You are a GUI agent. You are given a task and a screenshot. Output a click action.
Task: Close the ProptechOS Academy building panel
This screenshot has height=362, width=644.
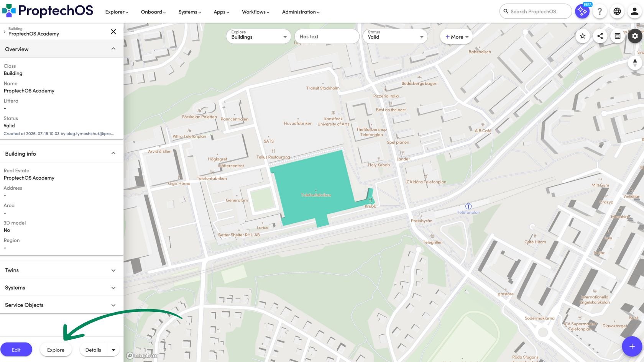click(113, 31)
